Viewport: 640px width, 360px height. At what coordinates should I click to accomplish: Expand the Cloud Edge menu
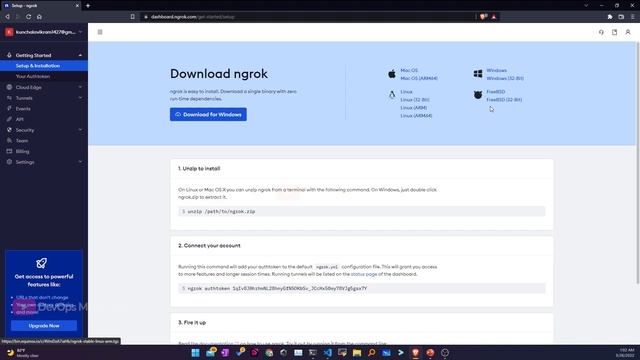click(x=80, y=87)
